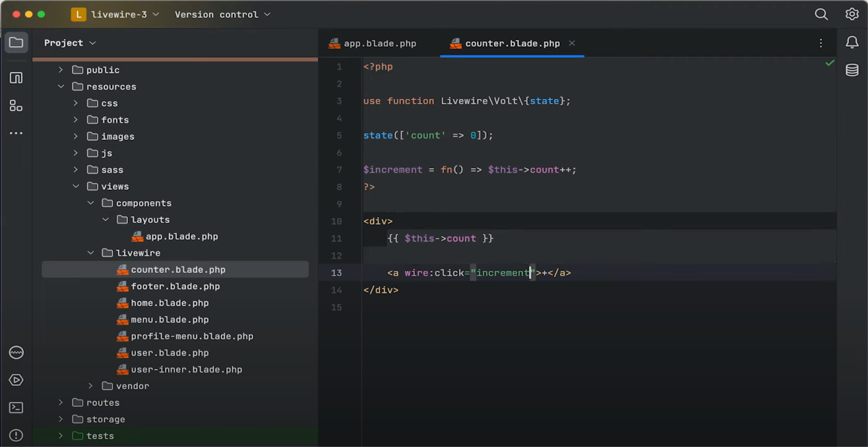The height and width of the screenshot is (447, 868).
Task: Expand the images folder
Action: 75,136
